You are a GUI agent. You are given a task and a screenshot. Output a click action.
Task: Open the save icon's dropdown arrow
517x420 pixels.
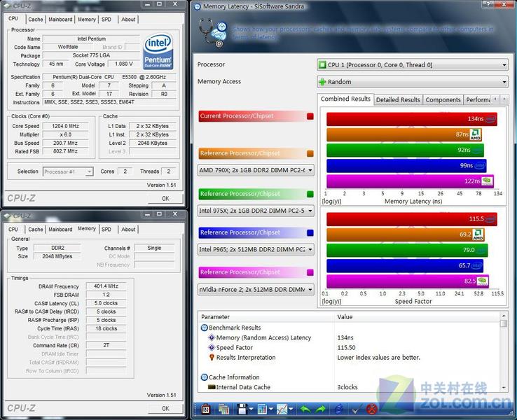tap(251, 409)
